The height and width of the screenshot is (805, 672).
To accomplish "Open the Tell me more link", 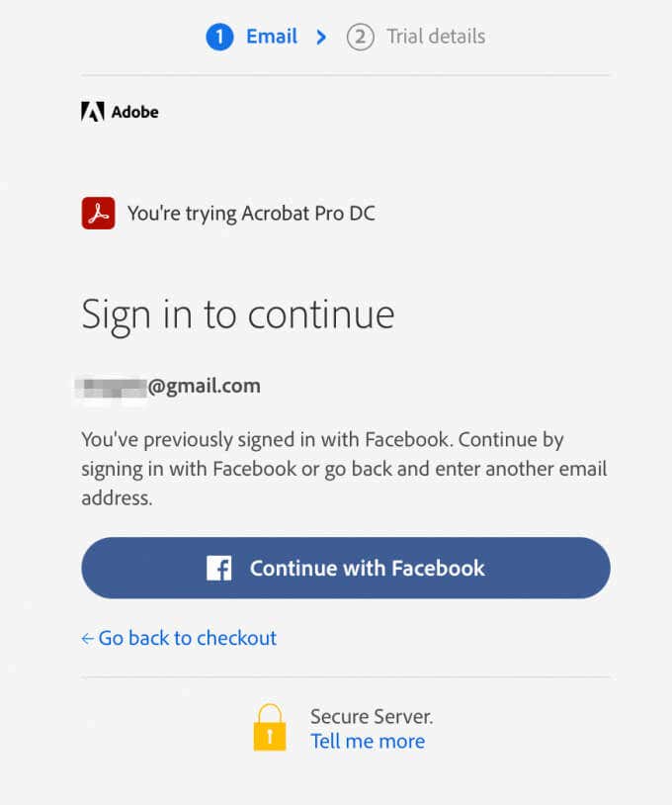I will 368,742.
